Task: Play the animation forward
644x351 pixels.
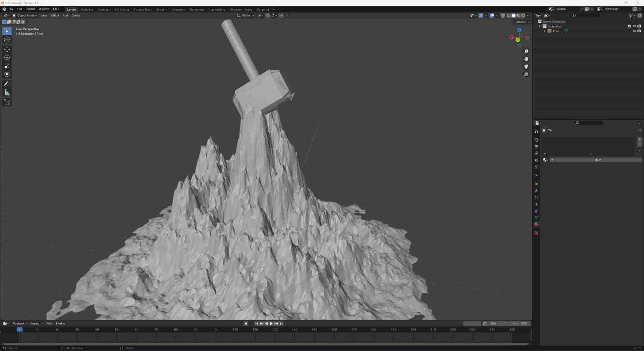Action: tap(271, 323)
